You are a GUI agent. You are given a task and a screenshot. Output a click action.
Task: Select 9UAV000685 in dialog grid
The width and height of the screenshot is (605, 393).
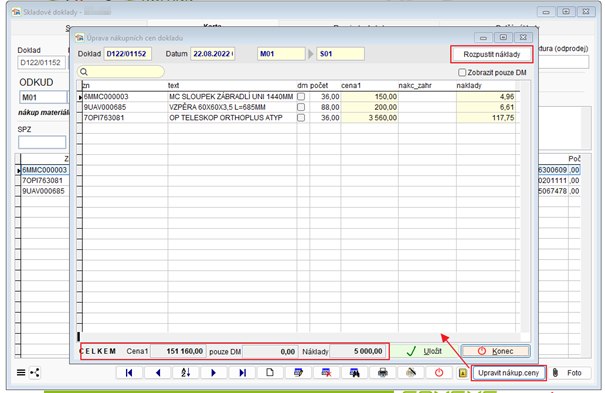click(125, 107)
